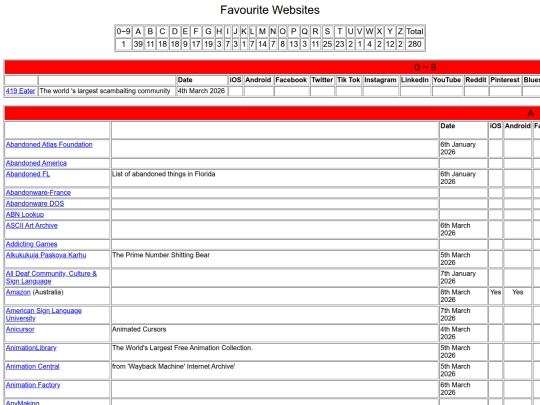Click the Twitter column header

[322, 80]
